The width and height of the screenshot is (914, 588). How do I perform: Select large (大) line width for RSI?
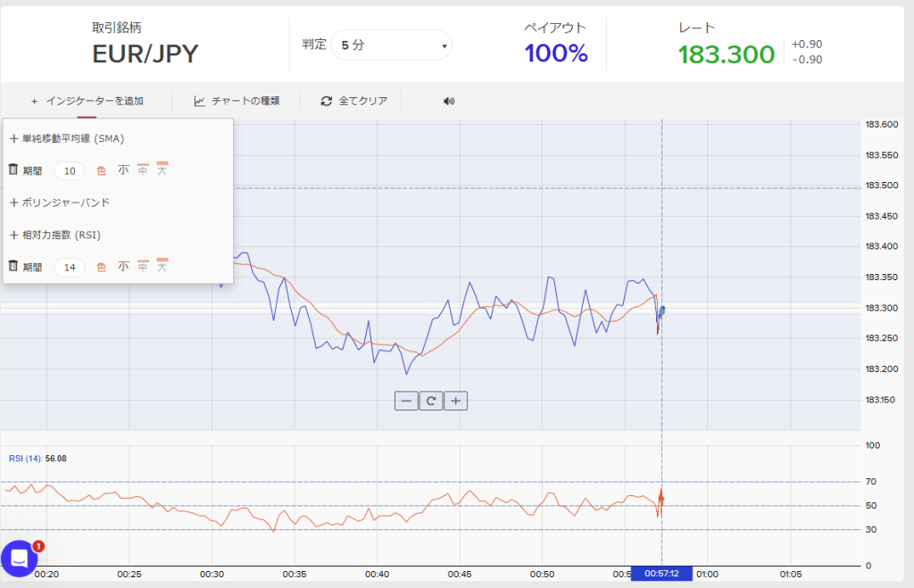pyautogui.click(x=162, y=266)
